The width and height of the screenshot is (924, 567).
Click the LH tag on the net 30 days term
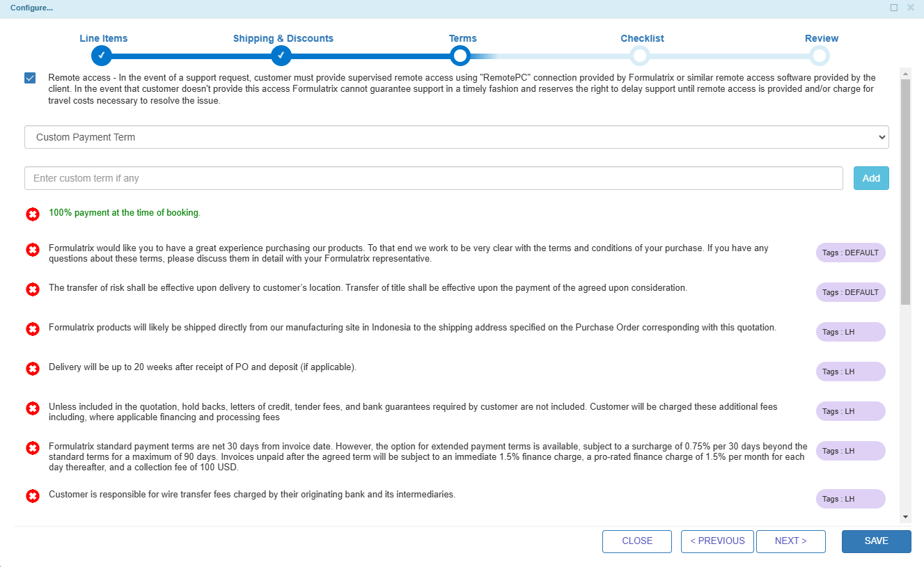pos(850,451)
